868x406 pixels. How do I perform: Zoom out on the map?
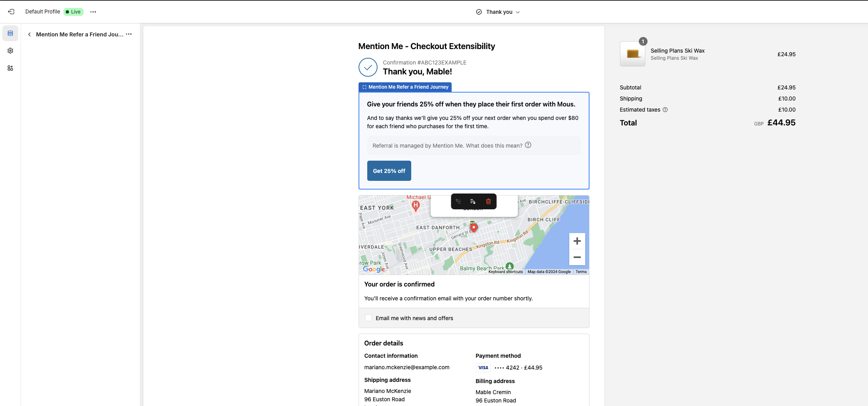[x=577, y=257]
